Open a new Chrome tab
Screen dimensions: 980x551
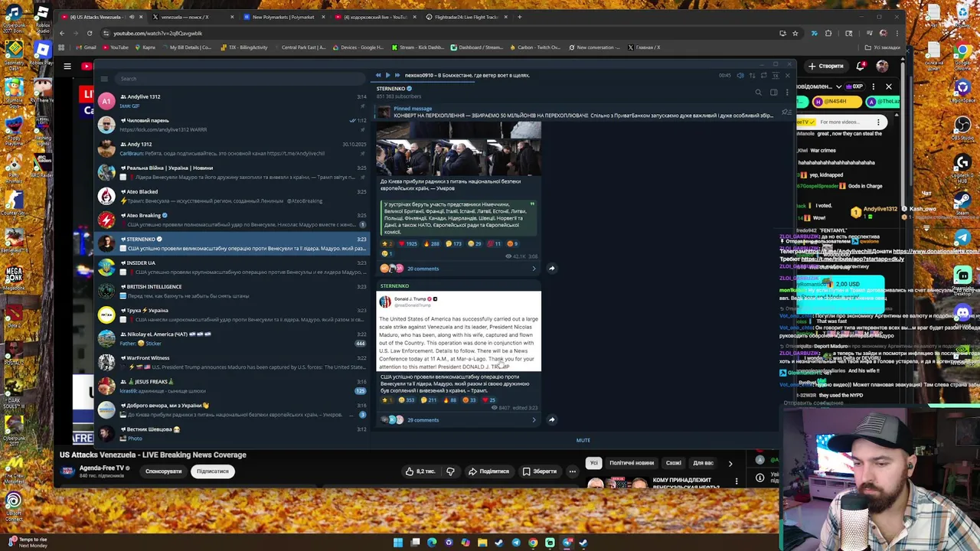(519, 17)
